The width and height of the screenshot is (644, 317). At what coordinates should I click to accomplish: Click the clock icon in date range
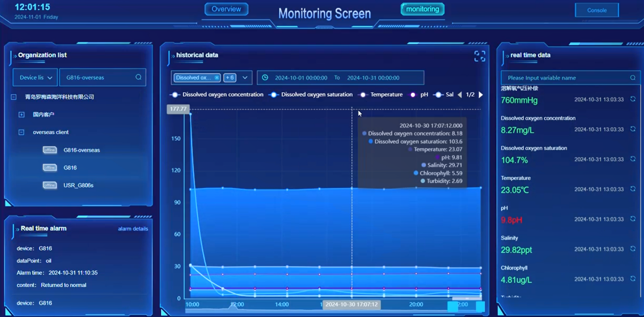[x=265, y=78]
